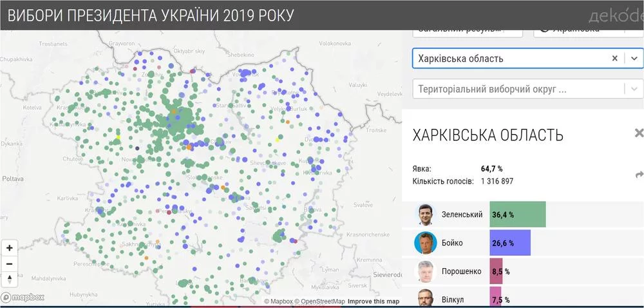
Task: Zoom in on the map
Action: pyautogui.click(x=10, y=248)
